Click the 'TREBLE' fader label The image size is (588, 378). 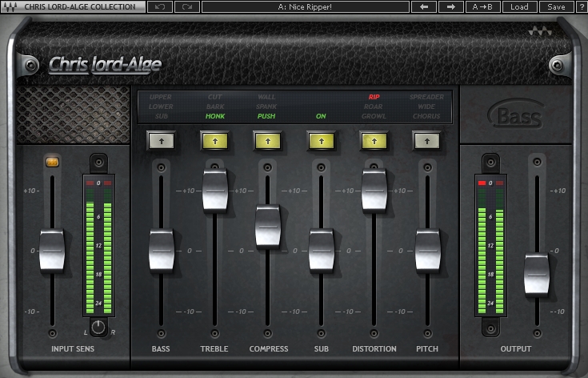214,348
